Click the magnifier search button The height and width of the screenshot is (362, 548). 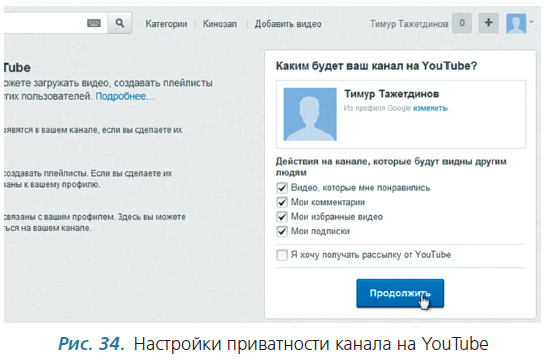[120, 23]
